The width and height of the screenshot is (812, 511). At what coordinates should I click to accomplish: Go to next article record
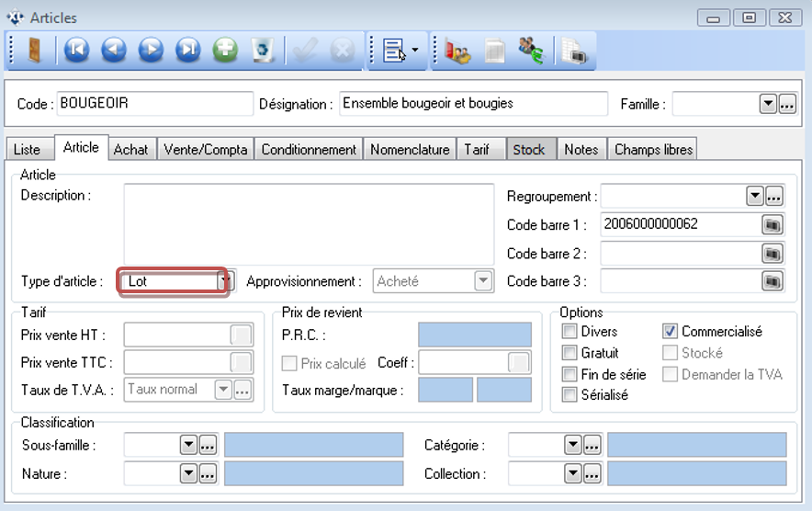(x=151, y=51)
